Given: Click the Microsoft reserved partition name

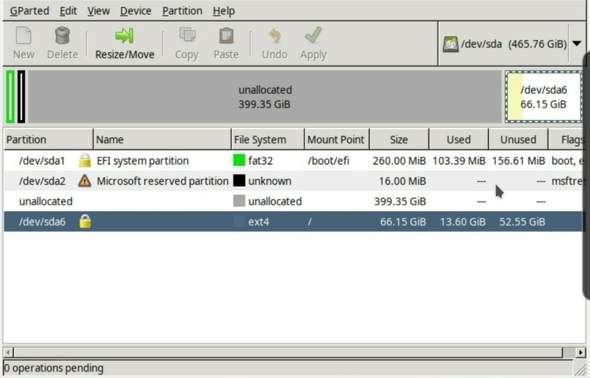Looking at the screenshot, I should click(x=163, y=181).
